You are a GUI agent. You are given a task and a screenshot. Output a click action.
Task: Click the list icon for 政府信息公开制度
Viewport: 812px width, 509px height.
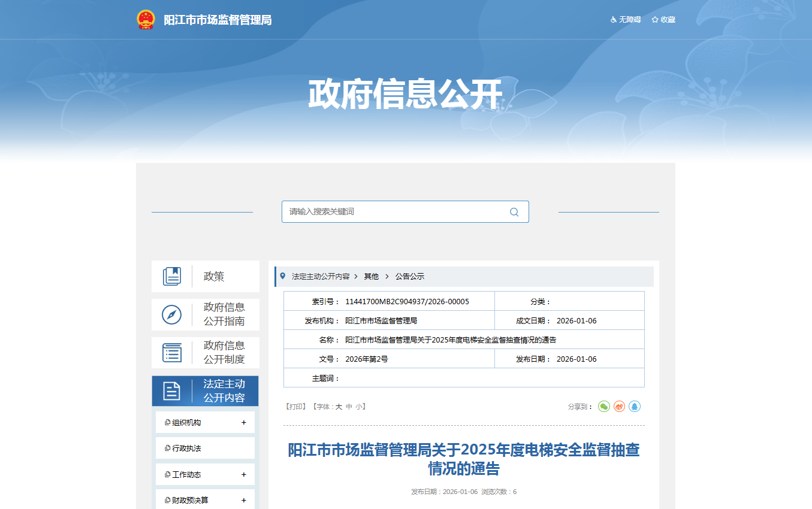click(x=172, y=353)
